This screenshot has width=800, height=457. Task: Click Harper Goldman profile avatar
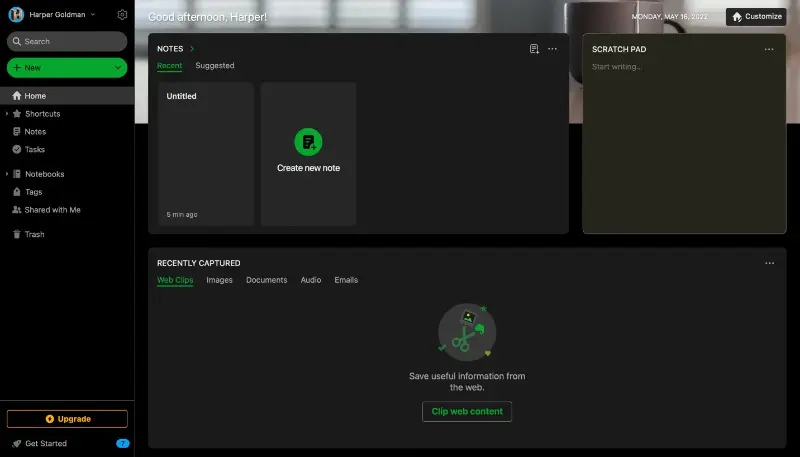[x=16, y=15]
